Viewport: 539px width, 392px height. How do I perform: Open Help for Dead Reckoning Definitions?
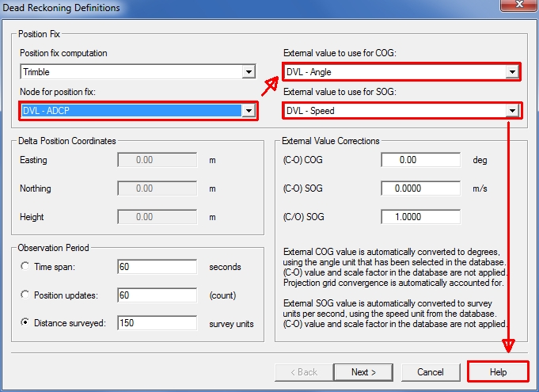click(x=498, y=371)
